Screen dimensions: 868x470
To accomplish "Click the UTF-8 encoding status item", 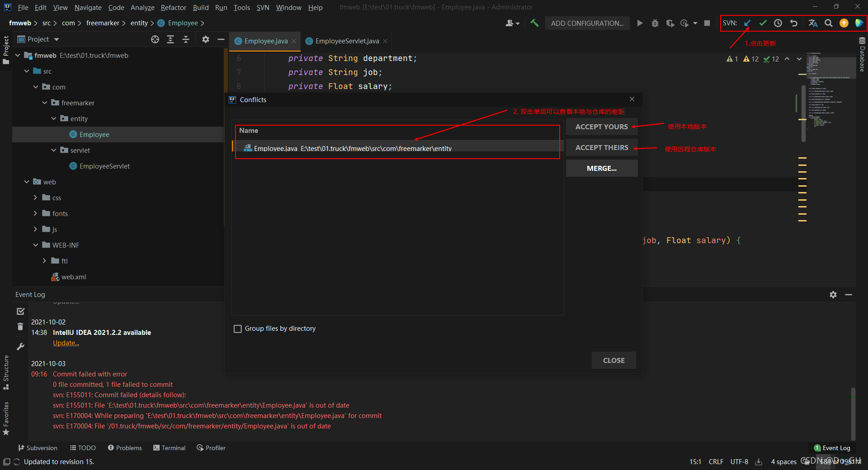I will click(x=739, y=462).
